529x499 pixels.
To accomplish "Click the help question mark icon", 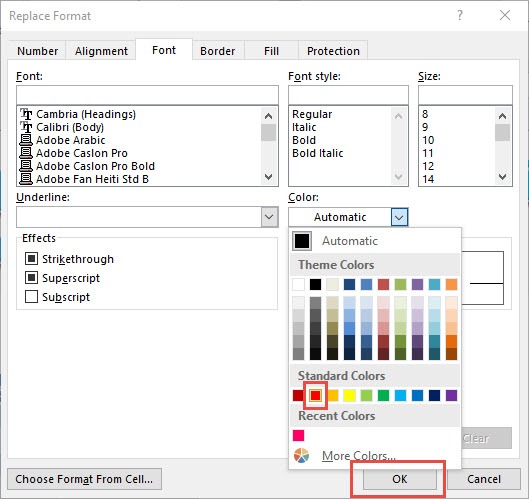I will 460,15.
